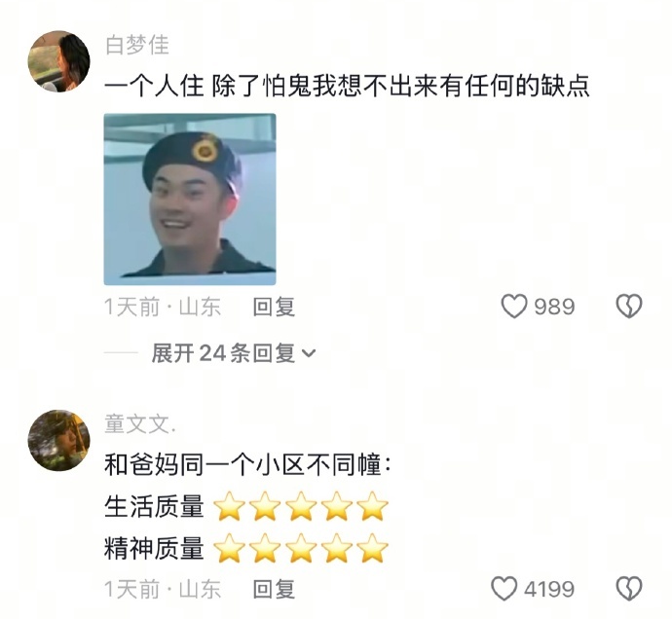Tap the 989 like count
The image size is (672, 619).
point(554,307)
